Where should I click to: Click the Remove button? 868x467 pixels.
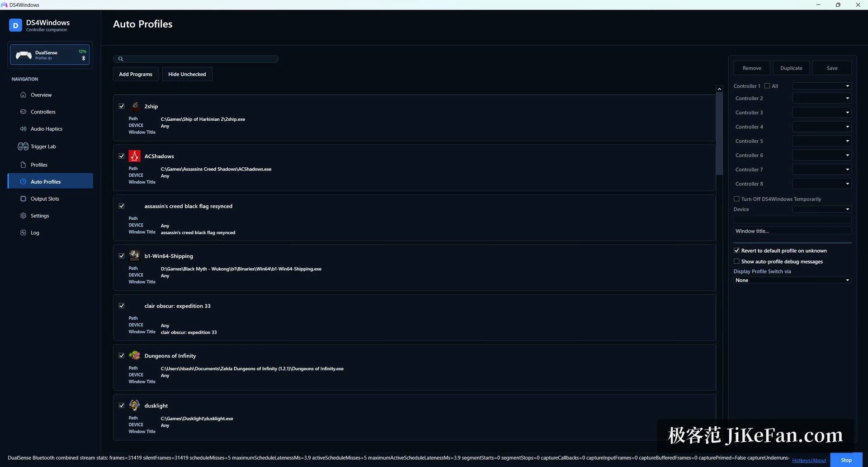752,68
